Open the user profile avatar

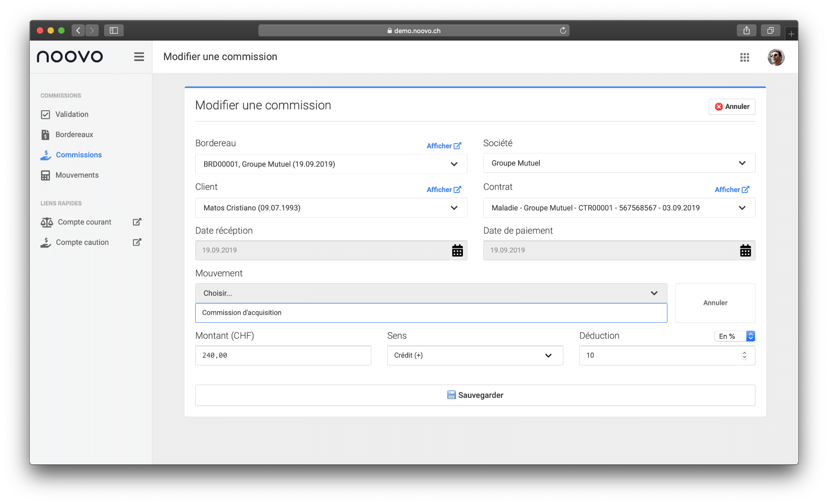776,57
